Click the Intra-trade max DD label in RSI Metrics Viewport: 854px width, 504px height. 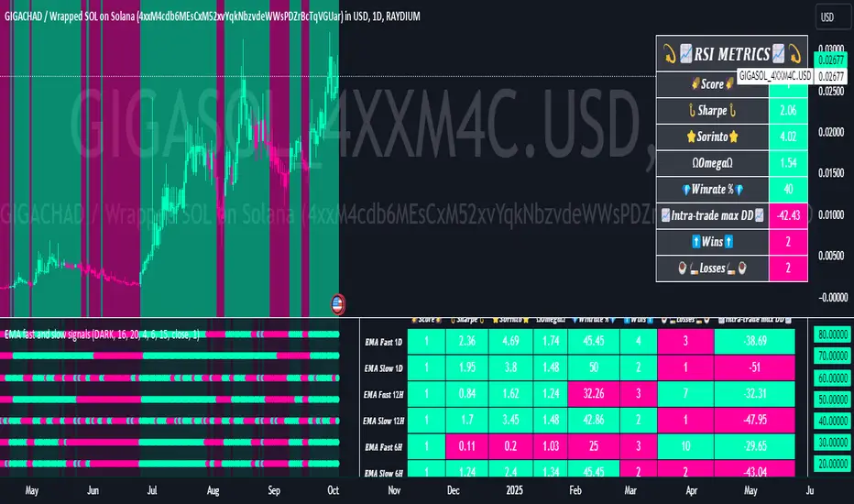coord(712,215)
